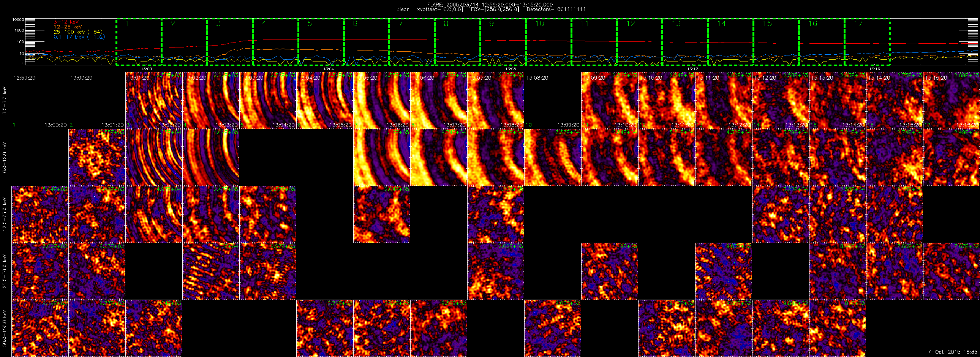Open the 12.0-25.0 keV image in interval 1
980x357 pixels.
tap(40, 214)
